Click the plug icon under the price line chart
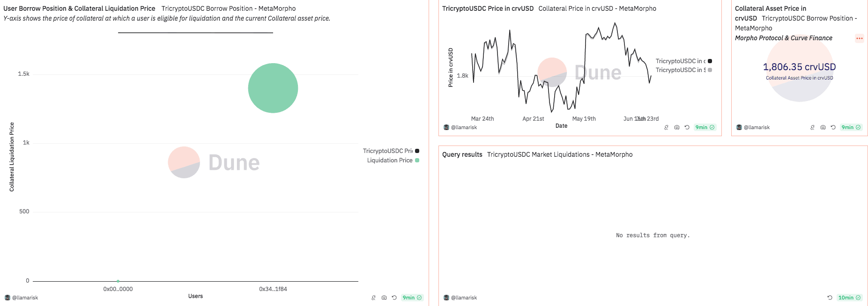The width and height of the screenshot is (868, 306). coord(666,127)
